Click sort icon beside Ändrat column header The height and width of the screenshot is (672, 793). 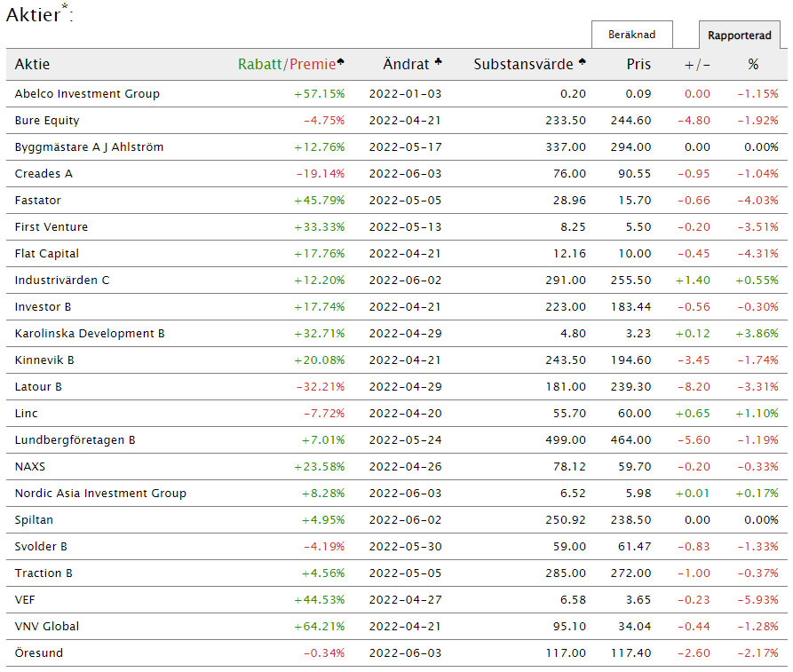[439, 63]
